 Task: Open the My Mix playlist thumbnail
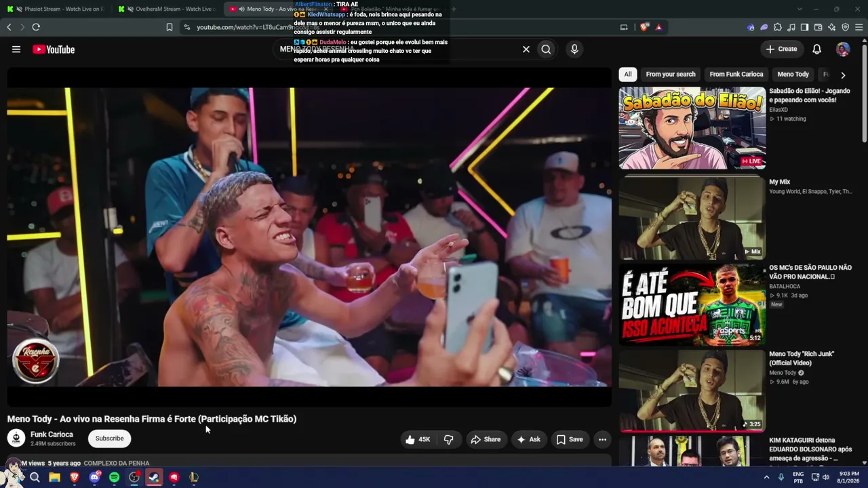click(x=692, y=217)
